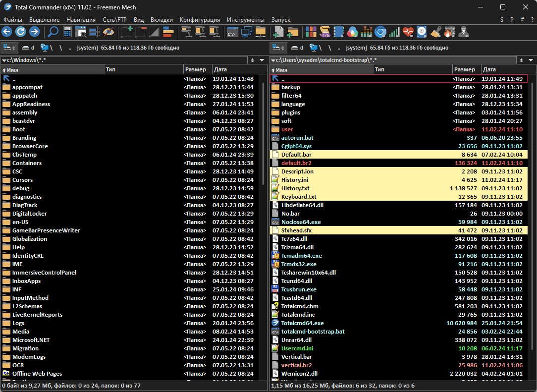This screenshot has width=537, height=392.
Task: Click the firewall brick wall icon
Action: pyautogui.click(x=448, y=32)
